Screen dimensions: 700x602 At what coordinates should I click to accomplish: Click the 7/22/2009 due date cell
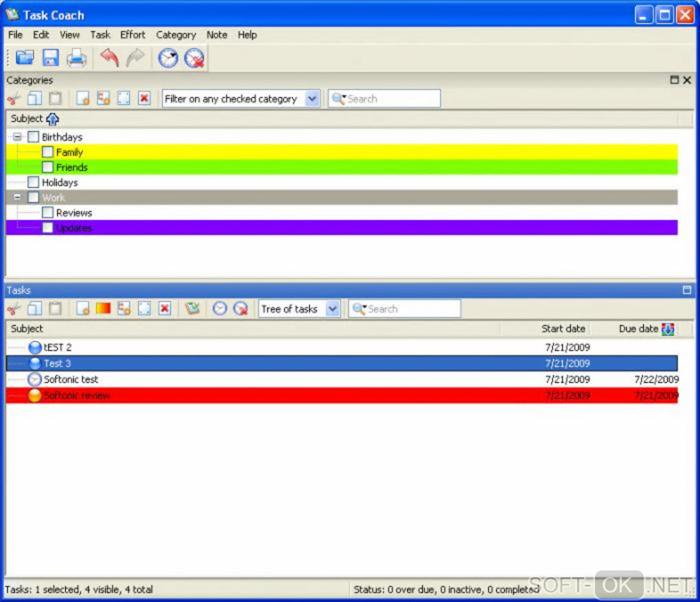pyautogui.click(x=656, y=379)
